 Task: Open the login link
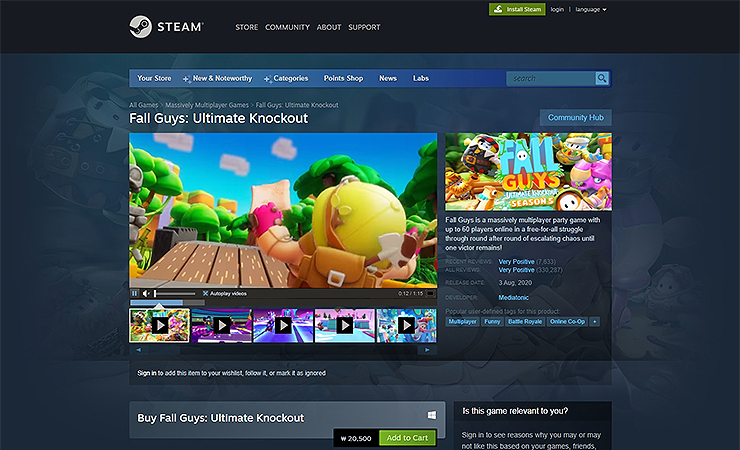pyautogui.click(x=557, y=9)
